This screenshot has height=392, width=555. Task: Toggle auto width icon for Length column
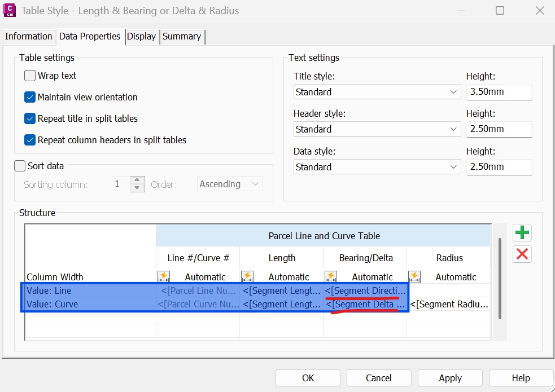(x=247, y=277)
